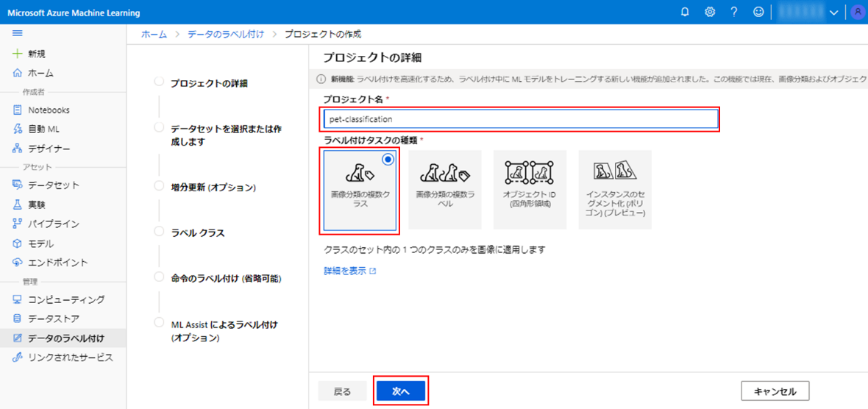
Task: Click the home icon in sidebar
Action: (17, 73)
